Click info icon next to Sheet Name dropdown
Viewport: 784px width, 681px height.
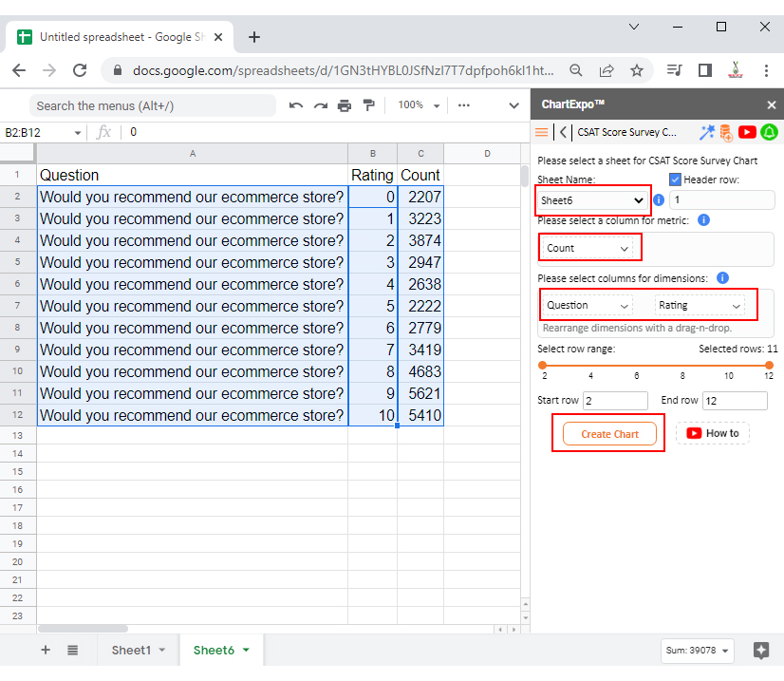659,200
